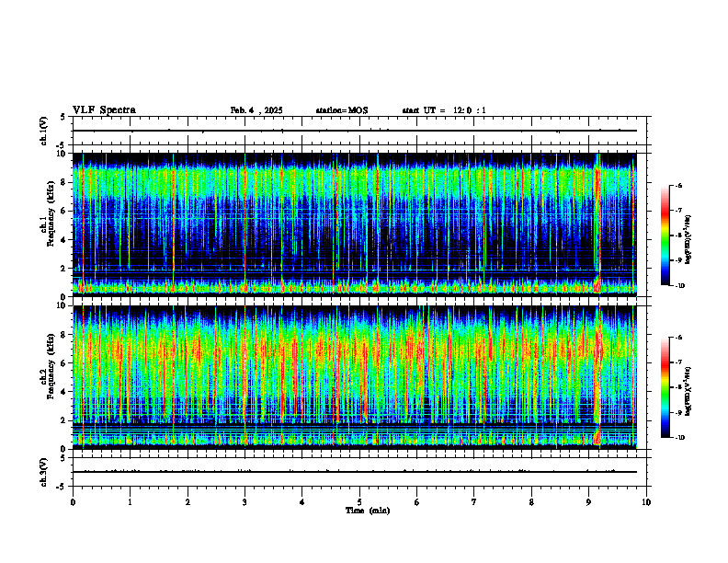Click time axis tick label "1"
The height and width of the screenshot is (563, 728).
point(130,502)
